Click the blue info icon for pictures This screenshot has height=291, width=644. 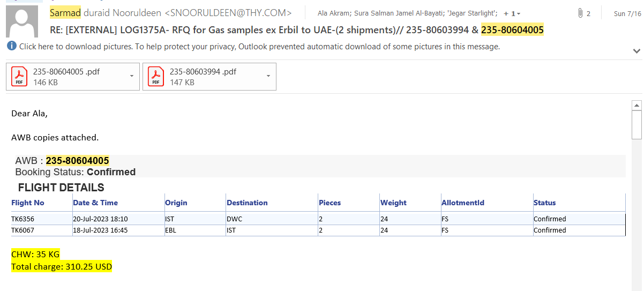tap(12, 46)
